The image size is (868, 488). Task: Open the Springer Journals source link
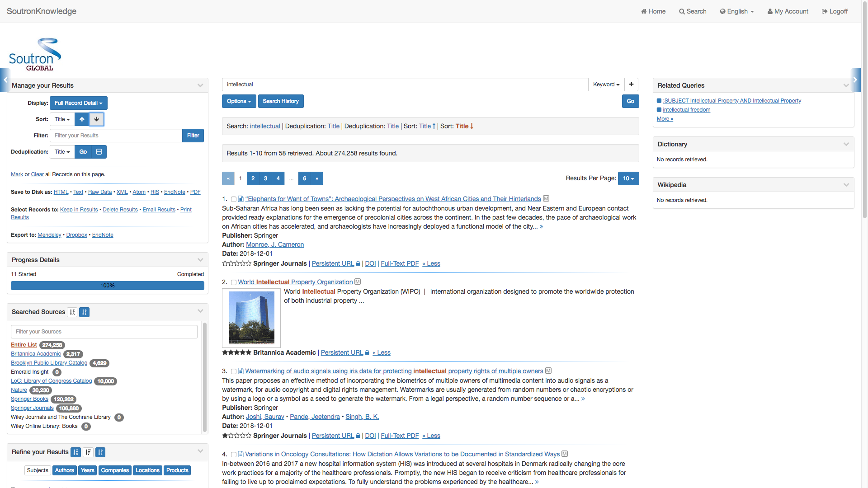click(32, 408)
